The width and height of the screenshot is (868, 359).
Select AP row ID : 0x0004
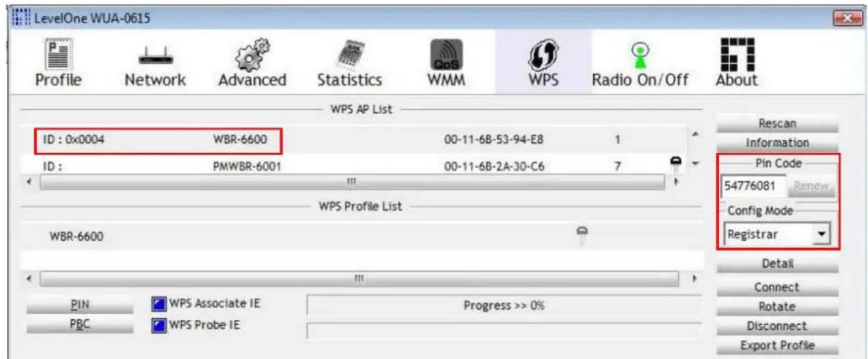click(x=353, y=139)
